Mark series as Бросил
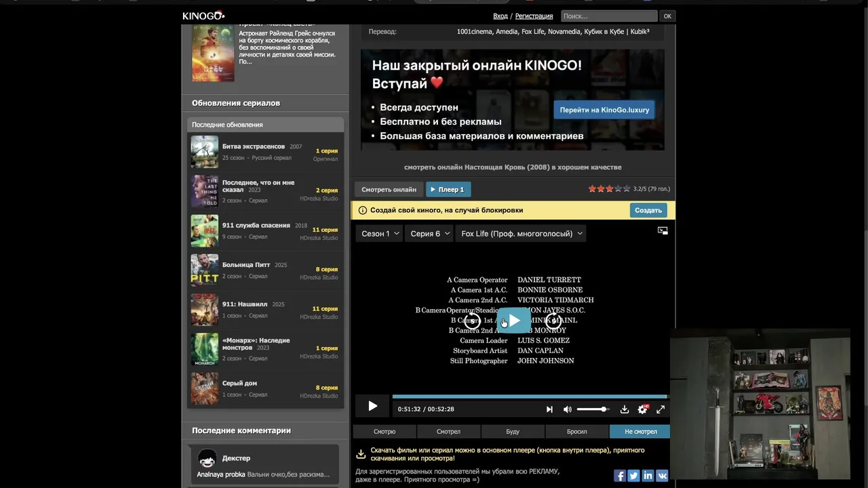 (x=577, y=432)
